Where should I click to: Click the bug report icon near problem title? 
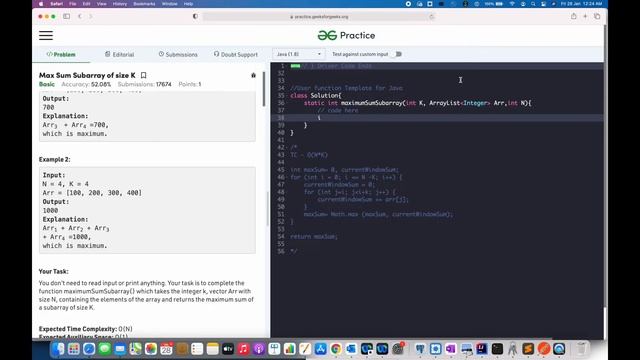[x=253, y=75]
